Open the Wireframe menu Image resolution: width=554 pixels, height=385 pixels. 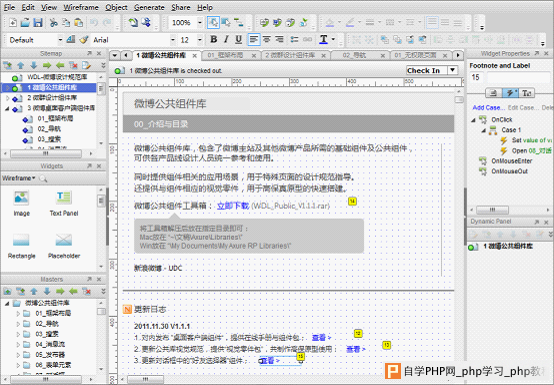point(81,7)
